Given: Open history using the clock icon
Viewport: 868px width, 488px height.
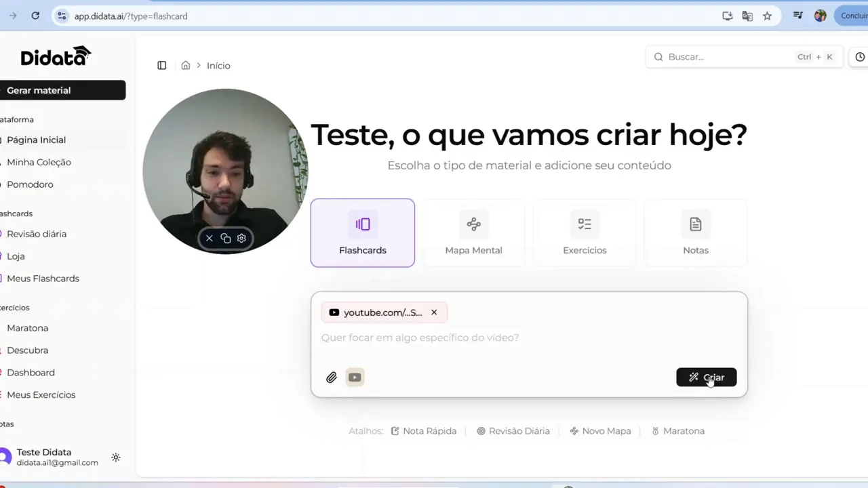Looking at the screenshot, I should click(860, 57).
